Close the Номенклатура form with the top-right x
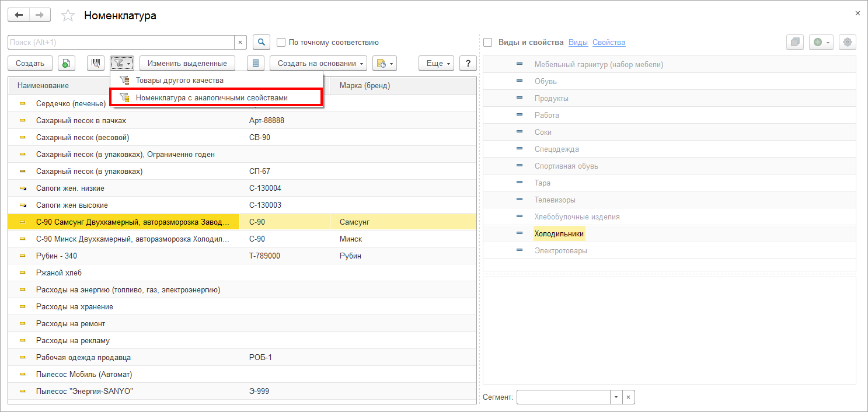 pyautogui.click(x=857, y=13)
